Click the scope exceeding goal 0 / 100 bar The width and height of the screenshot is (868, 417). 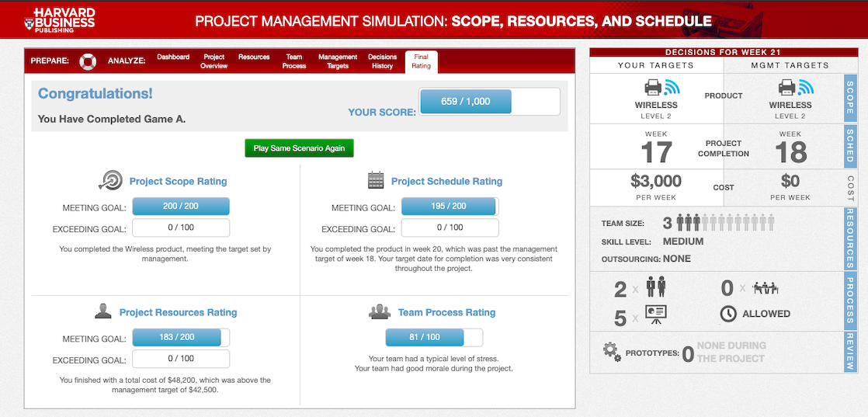click(181, 228)
